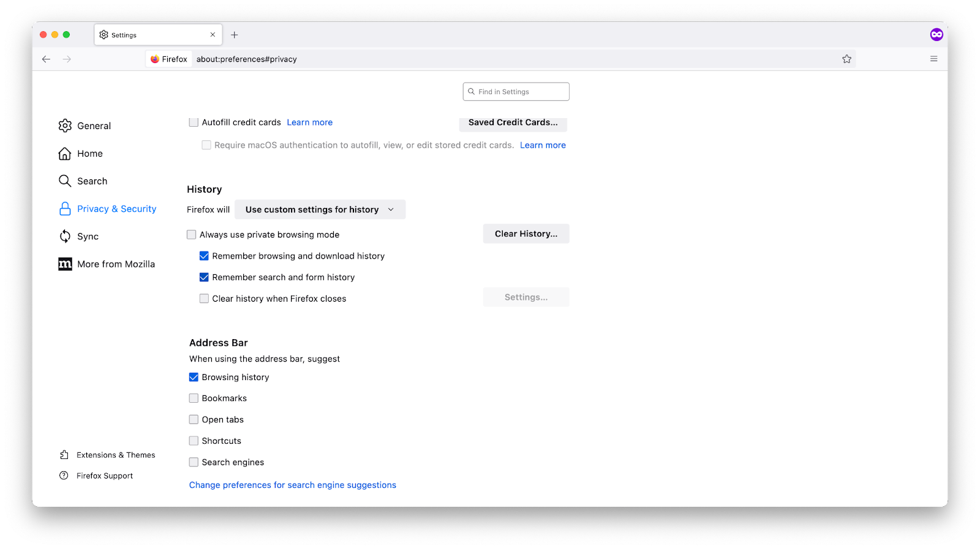Viewport: 980px width, 549px height.
Task: Uncheck Browsing history address bar suggestion
Action: [x=194, y=377]
